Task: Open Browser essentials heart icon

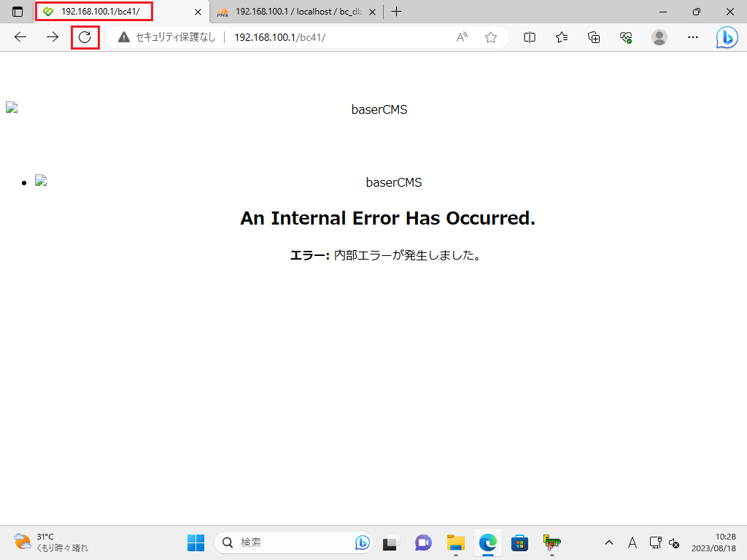Action: click(x=626, y=37)
